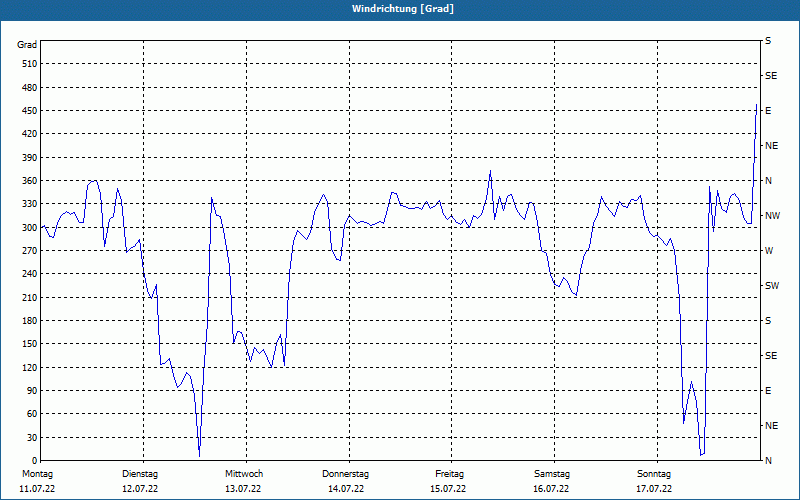Select the SE compass label near 480
Screen dimensions: 800x500
771,76
